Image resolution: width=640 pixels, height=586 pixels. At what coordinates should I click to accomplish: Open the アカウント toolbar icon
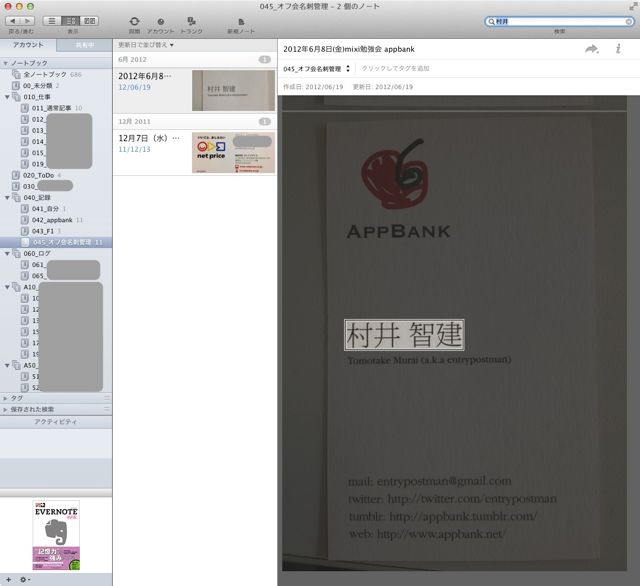161,22
